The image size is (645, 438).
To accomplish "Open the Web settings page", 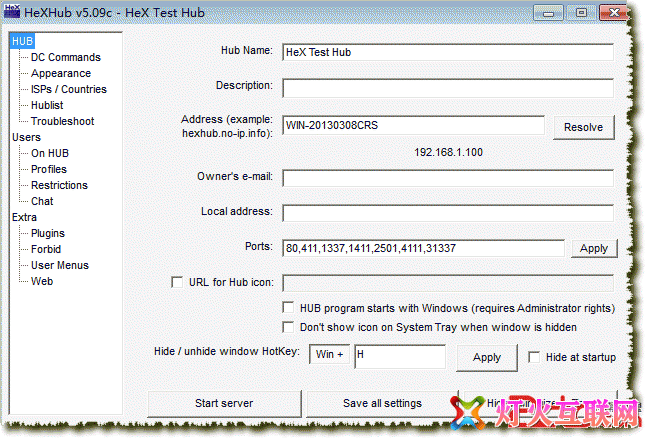I will [42, 281].
